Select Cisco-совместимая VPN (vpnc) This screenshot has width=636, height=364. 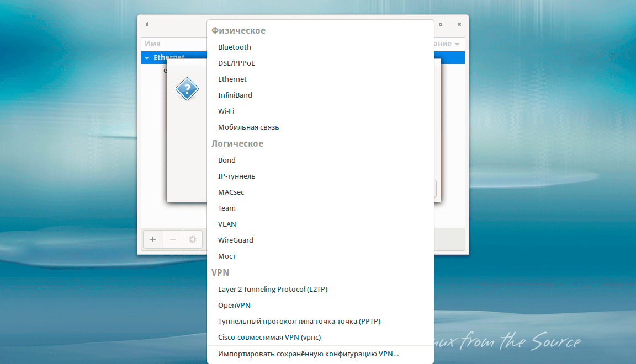pyautogui.click(x=320, y=337)
